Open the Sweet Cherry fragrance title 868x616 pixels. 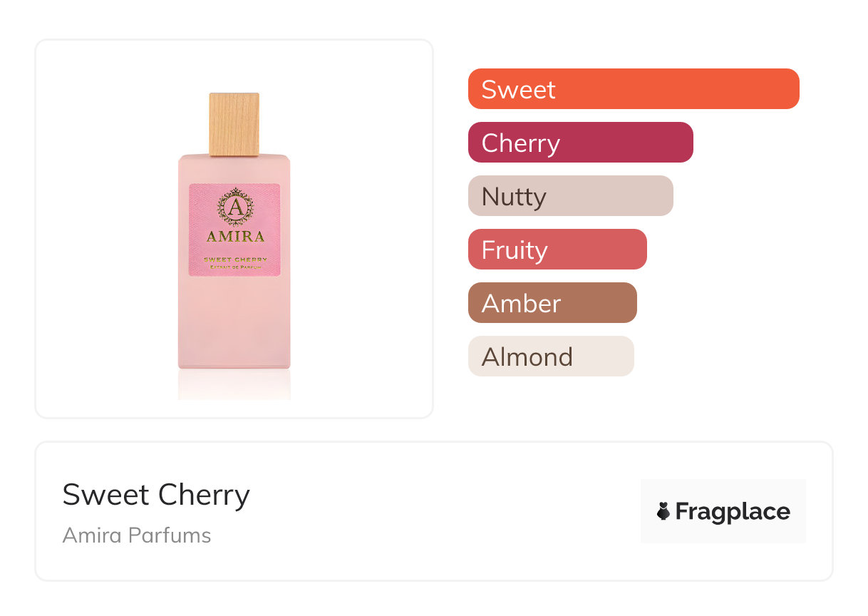[x=156, y=495]
